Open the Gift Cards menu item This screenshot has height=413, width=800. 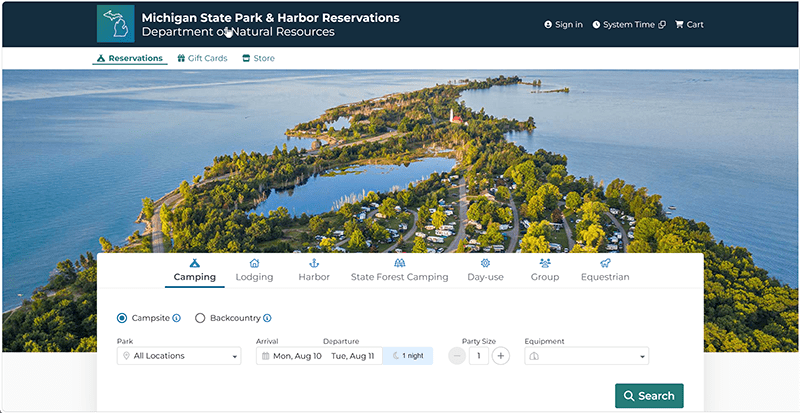click(202, 58)
